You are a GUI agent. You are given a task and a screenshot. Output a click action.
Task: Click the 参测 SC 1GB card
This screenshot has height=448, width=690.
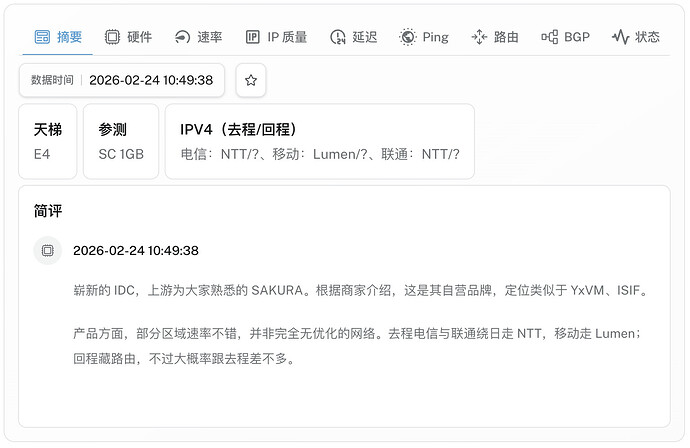point(121,141)
